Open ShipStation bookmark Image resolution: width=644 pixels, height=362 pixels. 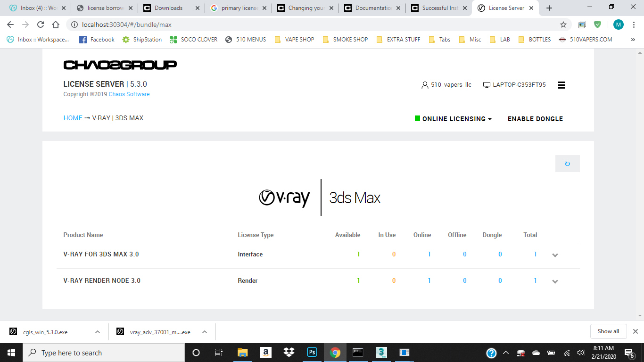[x=142, y=40]
